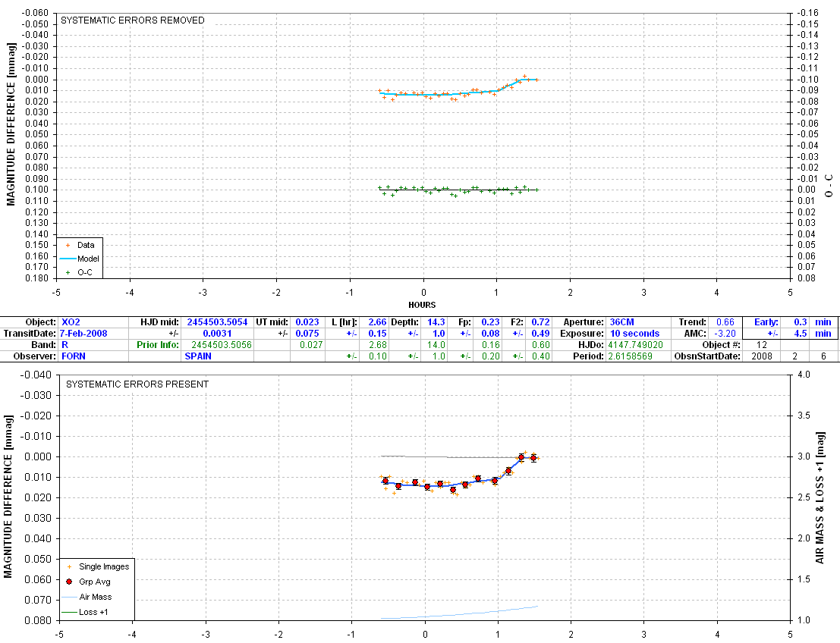Select the SYSTEMATIC ERRORS PRESENT chart title

point(137,384)
